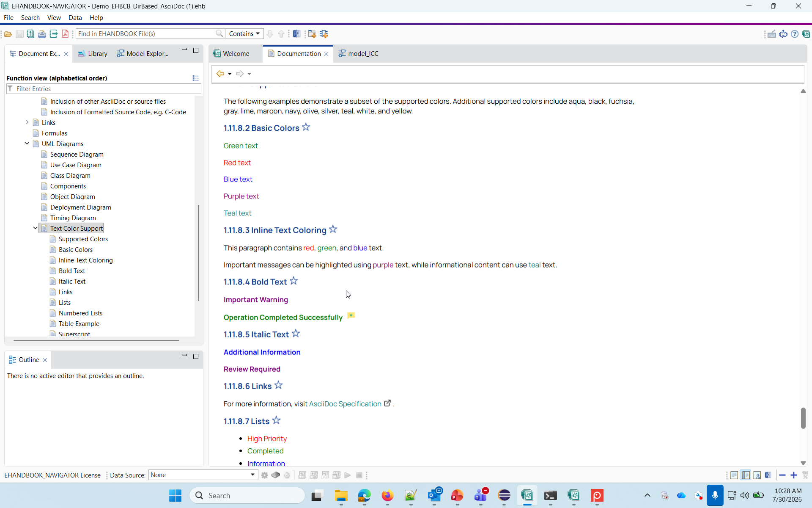Click the zoom out minus icon
The image size is (812, 508).
(x=782, y=475)
